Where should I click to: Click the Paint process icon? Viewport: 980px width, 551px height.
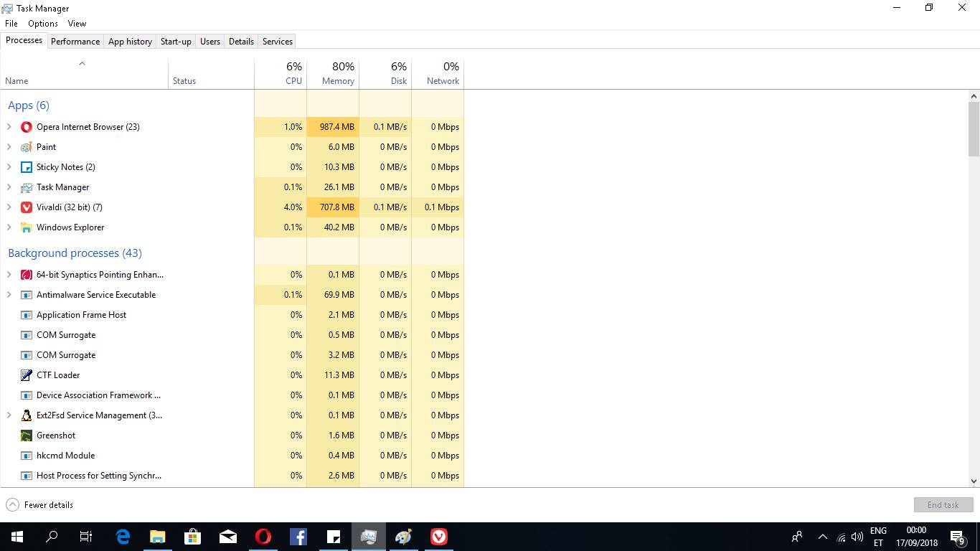pos(27,147)
